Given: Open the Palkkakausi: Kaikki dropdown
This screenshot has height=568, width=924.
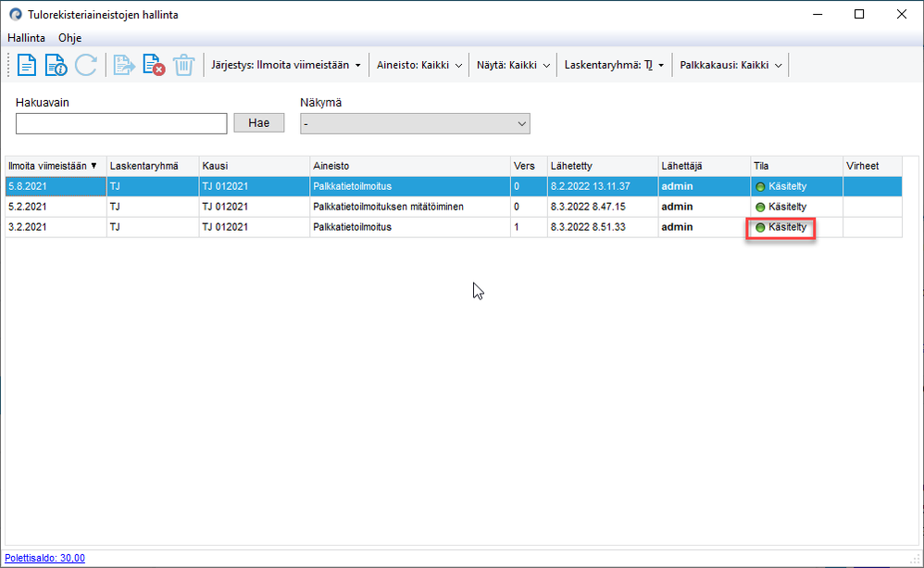Looking at the screenshot, I should tap(730, 65).
